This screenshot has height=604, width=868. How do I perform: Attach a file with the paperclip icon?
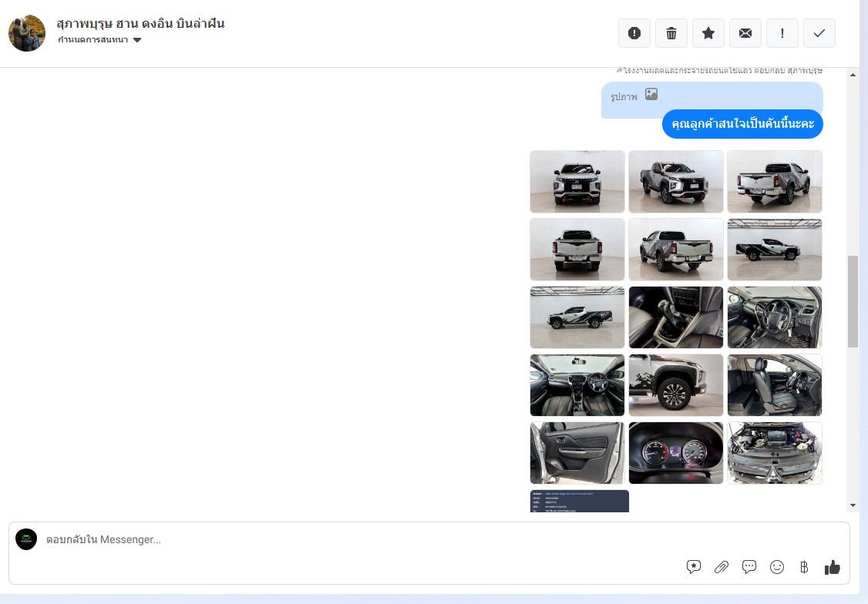pyautogui.click(x=722, y=567)
